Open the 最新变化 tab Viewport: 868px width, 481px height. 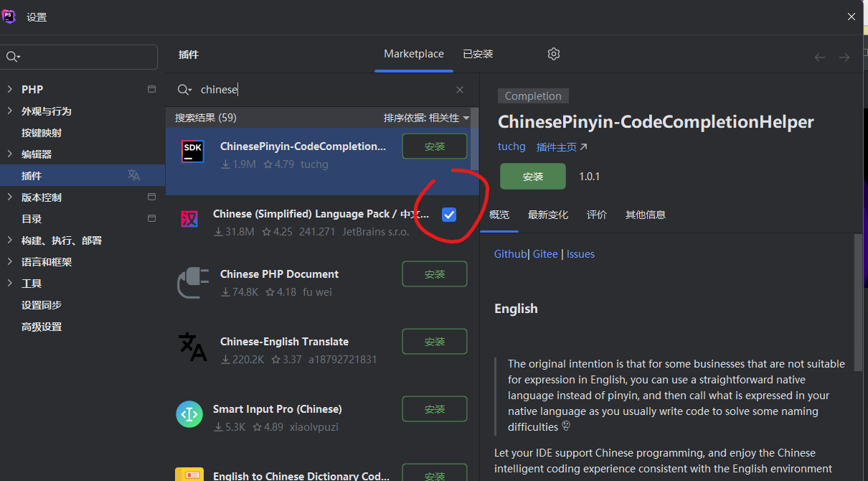point(548,215)
